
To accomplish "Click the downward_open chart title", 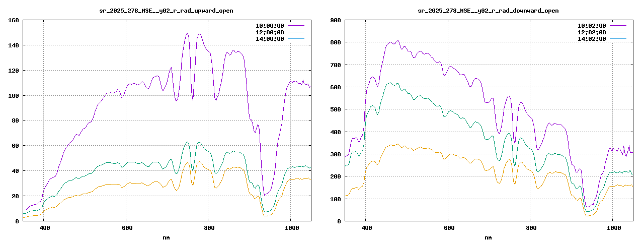I will click(x=488, y=11).
